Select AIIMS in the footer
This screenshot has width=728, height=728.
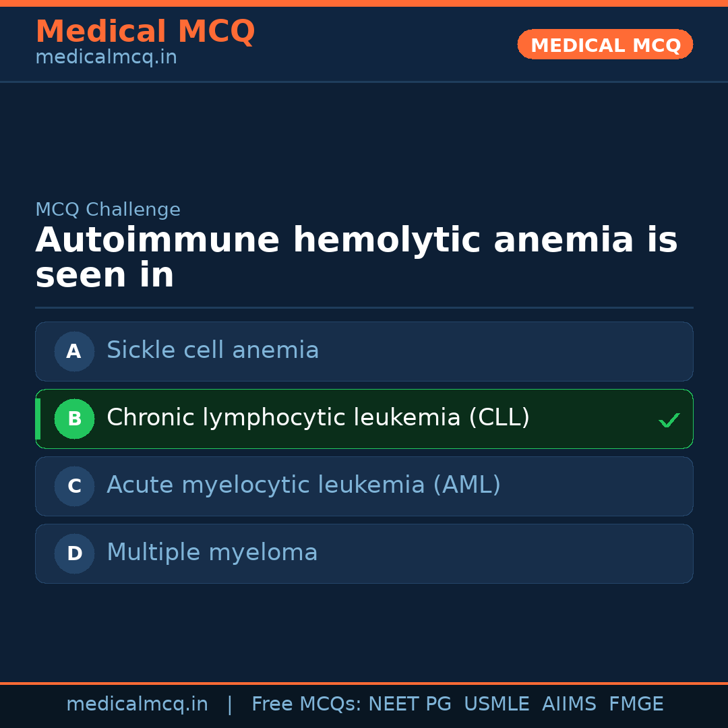coord(569,704)
